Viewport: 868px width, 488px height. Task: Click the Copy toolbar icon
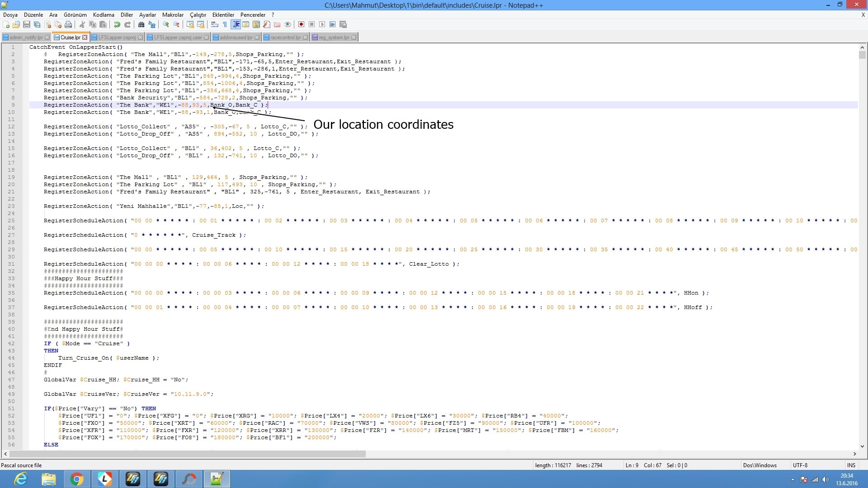(x=93, y=24)
